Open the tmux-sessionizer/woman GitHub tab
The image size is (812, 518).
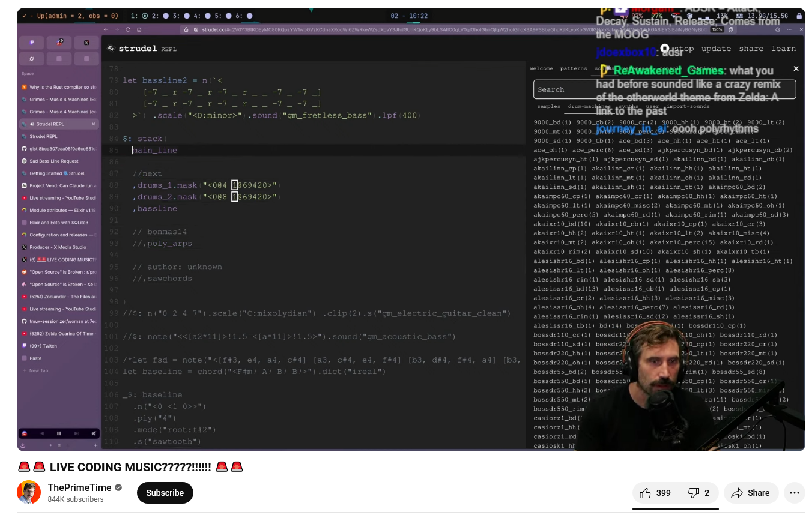point(59,321)
